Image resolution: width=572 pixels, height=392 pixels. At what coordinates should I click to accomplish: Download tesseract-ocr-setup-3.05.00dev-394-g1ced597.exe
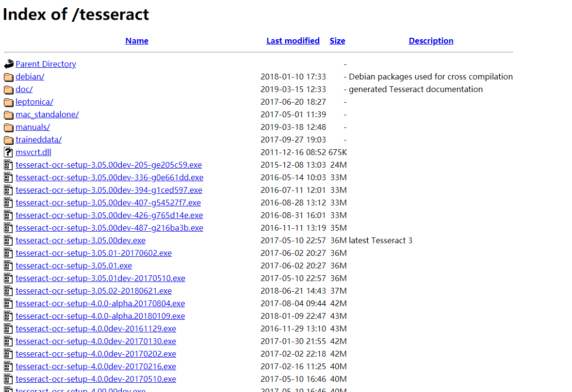coord(109,190)
